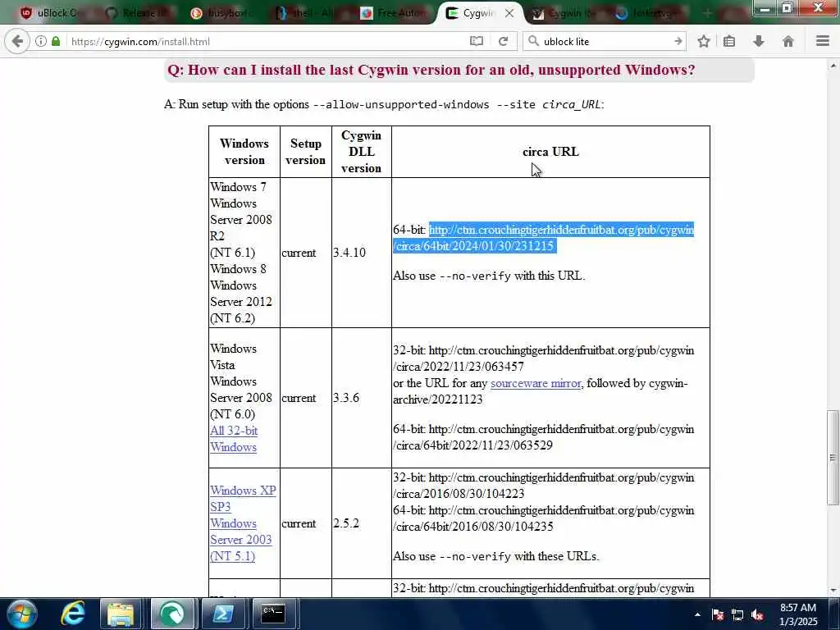Click the 'Also use --no-verify with these URLs' text
Screen dimensions: 840x630
tap(496, 556)
